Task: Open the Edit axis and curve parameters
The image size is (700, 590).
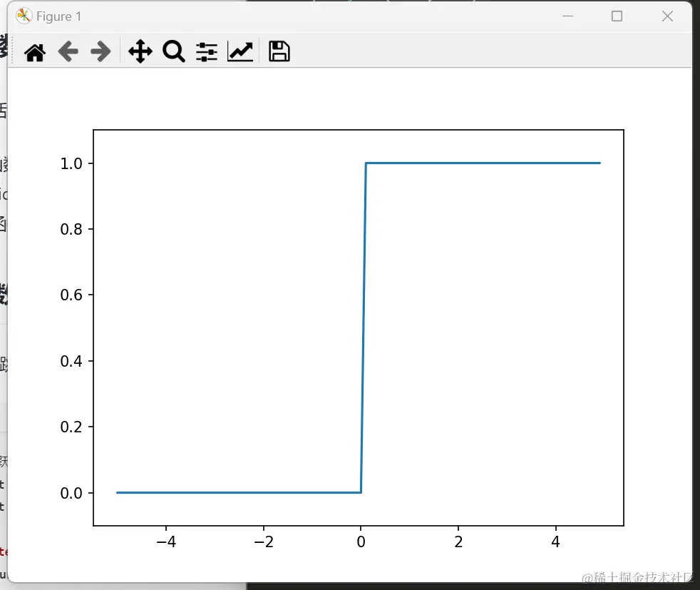Action: coord(240,51)
